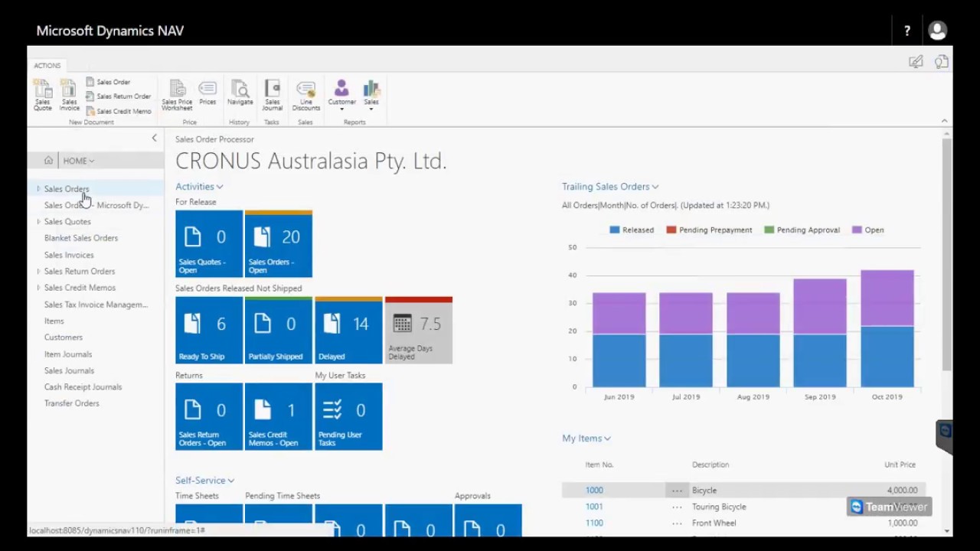
Task: Expand the My Items dropdown
Action: pyautogui.click(x=586, y=439)
